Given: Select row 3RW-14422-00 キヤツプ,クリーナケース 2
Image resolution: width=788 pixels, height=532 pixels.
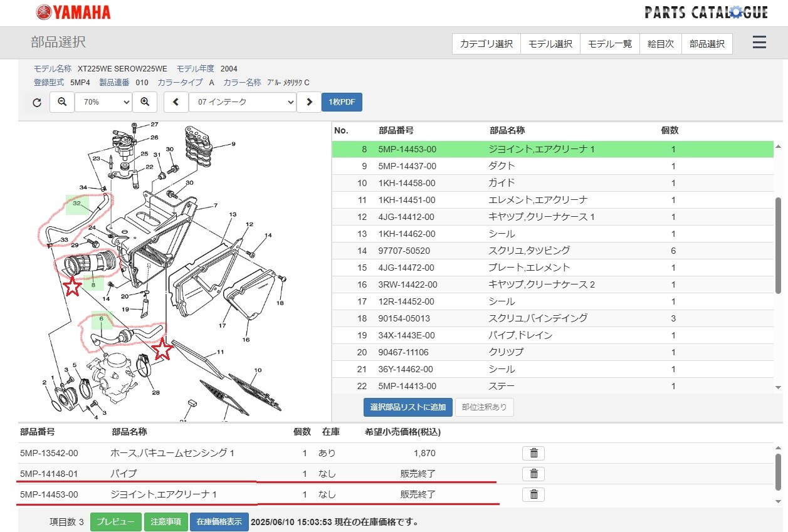Looking at the screenshot, I should click(x=552, y=284).
